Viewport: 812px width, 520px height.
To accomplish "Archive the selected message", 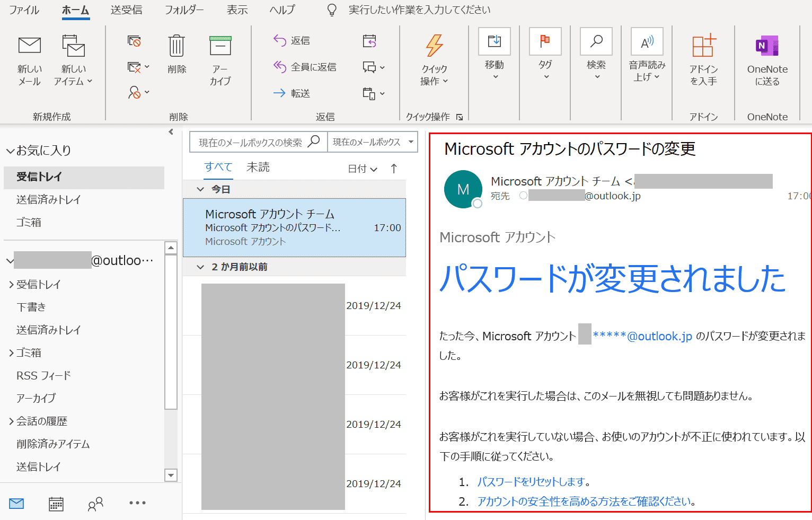I will [x=220, y=60].
